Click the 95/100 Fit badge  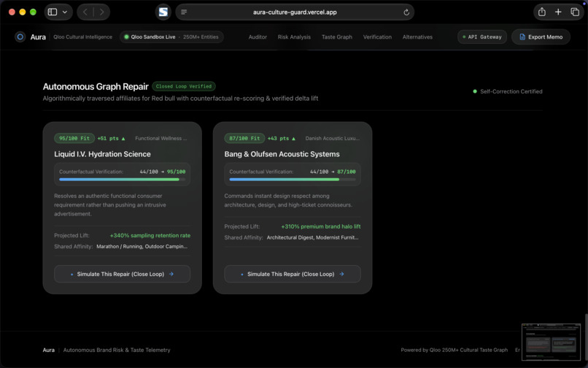tap(74, 138)
